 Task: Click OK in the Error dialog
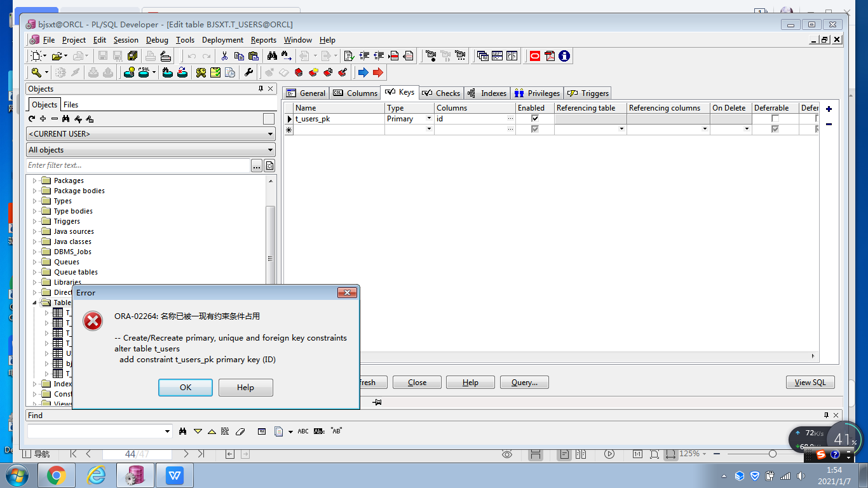(186, 388)
